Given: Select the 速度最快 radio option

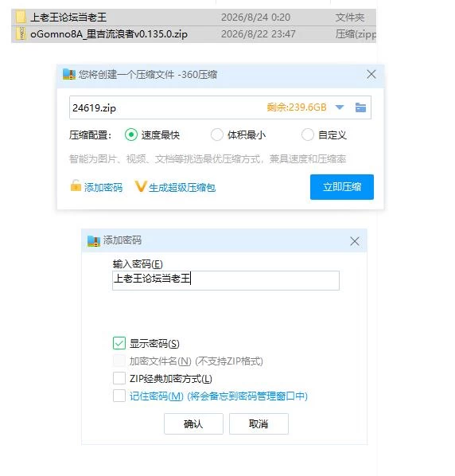Looking at the screenshot, I should [x=131, y=135].
